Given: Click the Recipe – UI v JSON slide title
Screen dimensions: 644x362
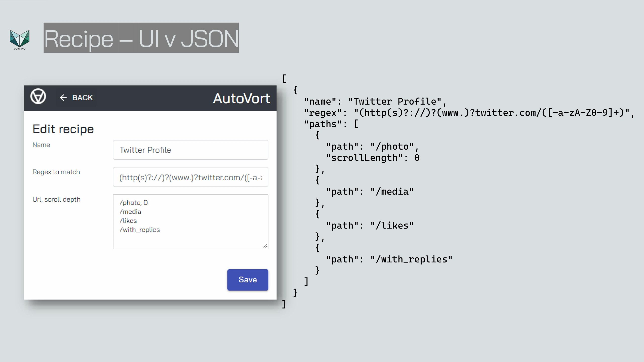Looking at the screenshot, I should coord(141,38).
